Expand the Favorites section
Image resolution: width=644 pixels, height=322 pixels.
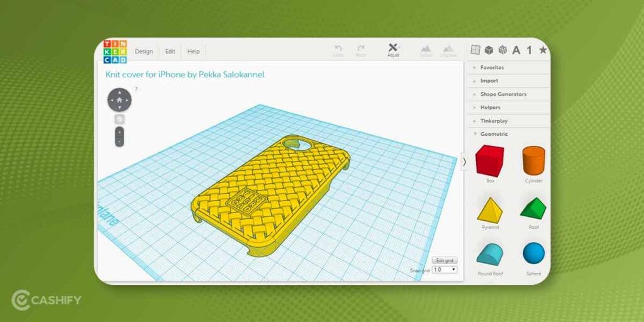(x=508, y=67)
